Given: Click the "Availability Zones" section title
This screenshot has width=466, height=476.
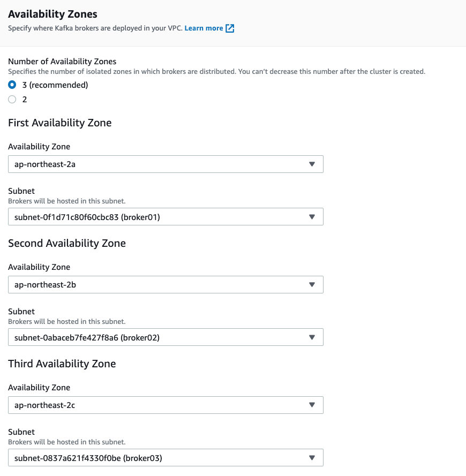Looking at the screenshot, I should [x=52, y=14].
